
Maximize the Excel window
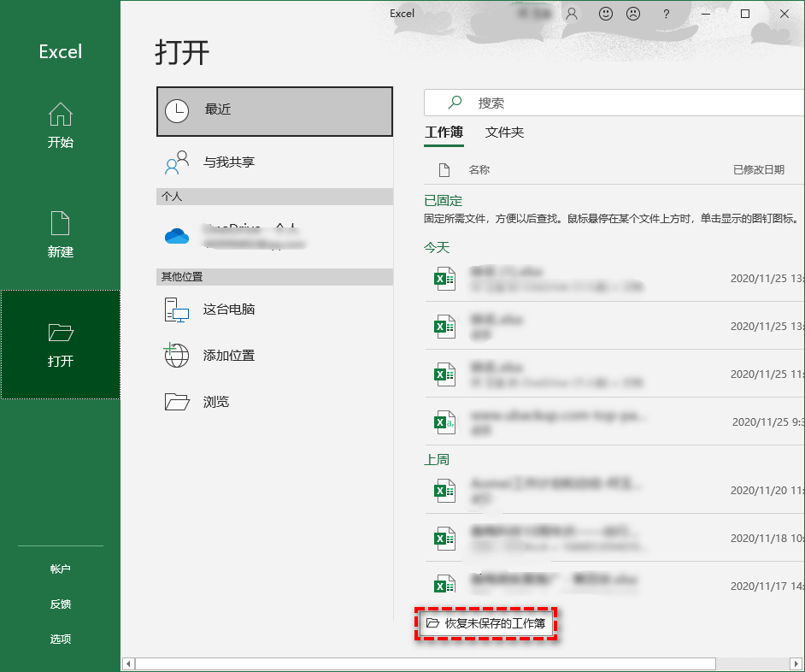[x=745, y=14]
